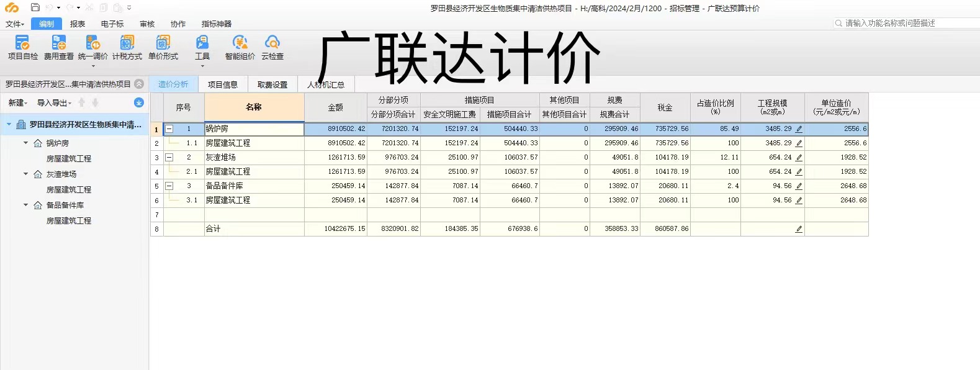The height and width of the screenshot is (370, 980).
Task: Click the 统一调价 toolbar icon
Action: [x=92, y=42]
